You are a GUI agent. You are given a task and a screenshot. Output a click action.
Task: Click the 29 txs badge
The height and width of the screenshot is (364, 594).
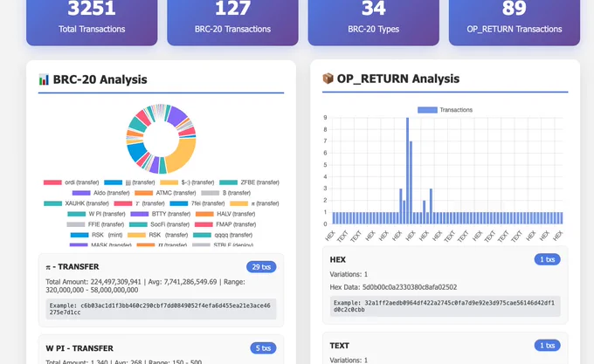coord(261,267)
